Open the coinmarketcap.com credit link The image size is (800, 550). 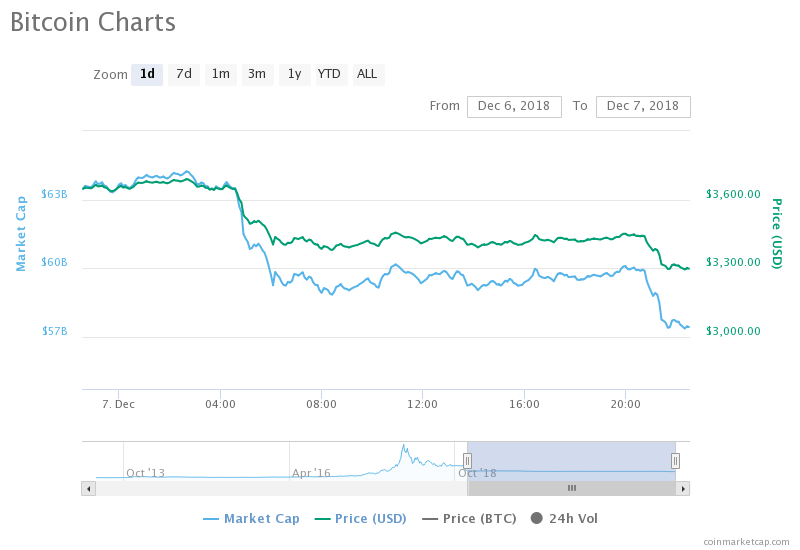coord(745,541)
